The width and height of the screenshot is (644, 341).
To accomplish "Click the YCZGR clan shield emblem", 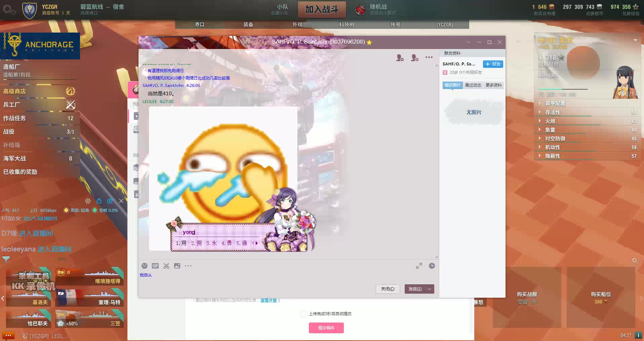I will (29, 10).
